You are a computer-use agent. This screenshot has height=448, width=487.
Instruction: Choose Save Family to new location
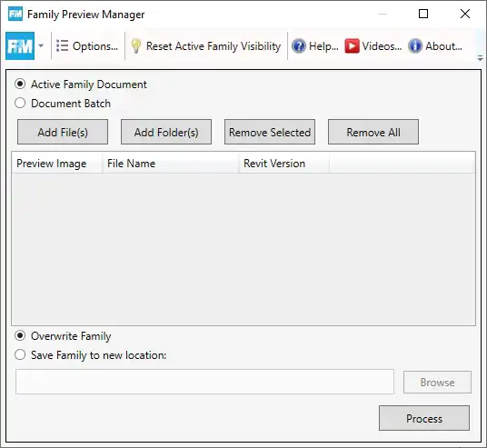click(20, 354)
